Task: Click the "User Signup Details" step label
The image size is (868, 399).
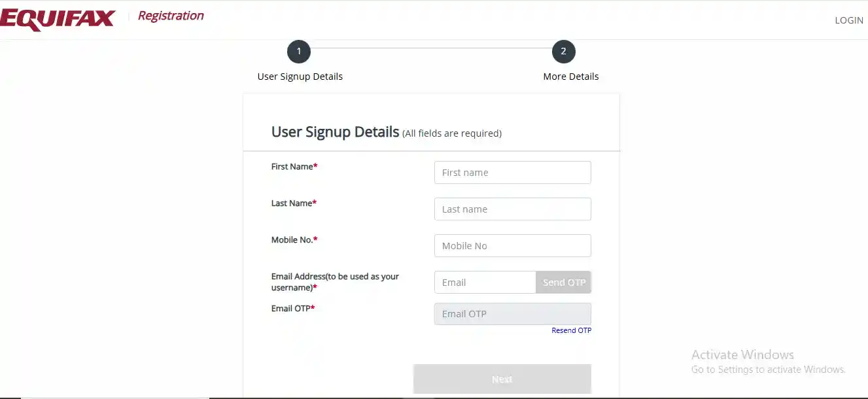Action: coord(300,77)
